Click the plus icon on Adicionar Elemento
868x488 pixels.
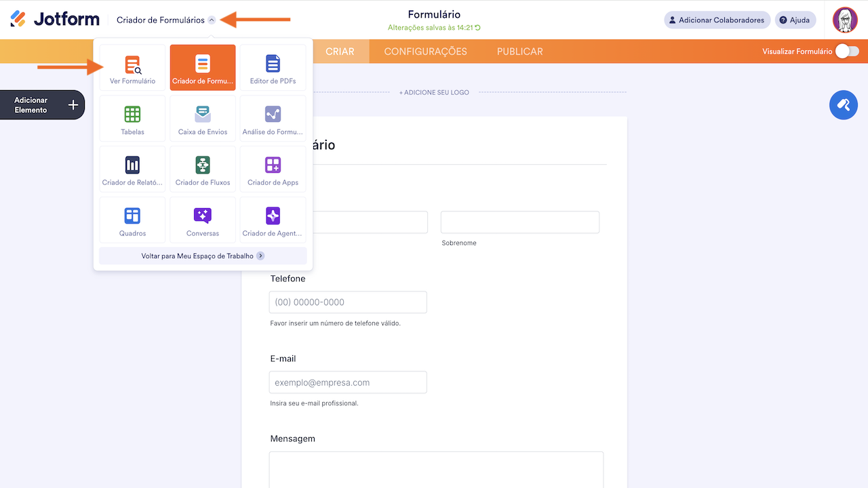[x=73, y=105]
